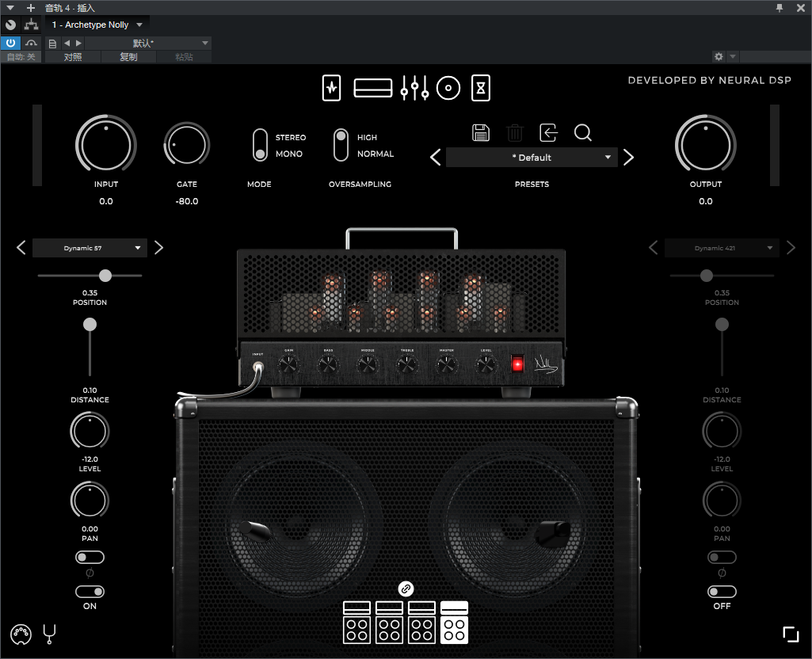Select next microphone after Dynamic 57
This screenshot has height=659, width=812.
tap(158, 248)
